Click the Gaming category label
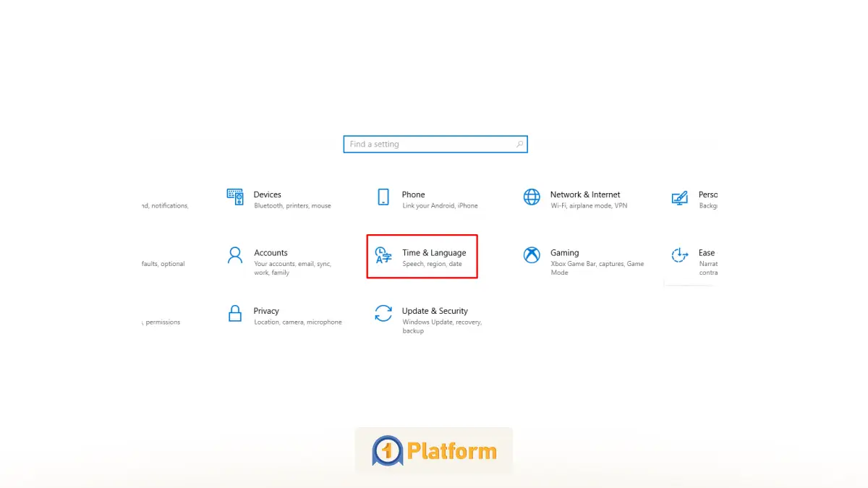The image size is (868, 488). 563,252
